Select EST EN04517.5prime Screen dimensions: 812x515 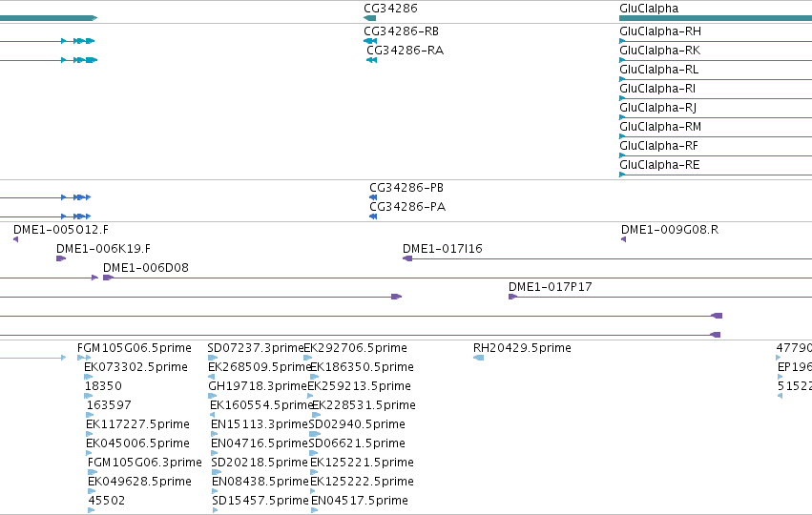(360, 501)
